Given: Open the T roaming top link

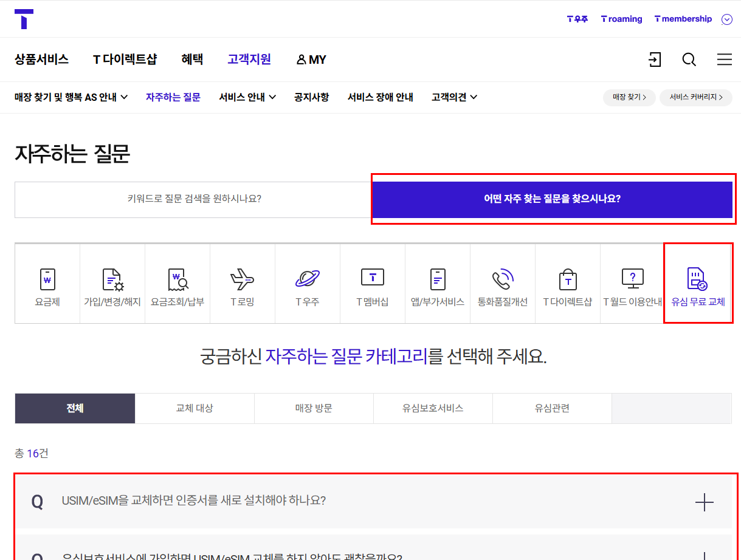Looking at the screenshot, I should coord(621,19).
